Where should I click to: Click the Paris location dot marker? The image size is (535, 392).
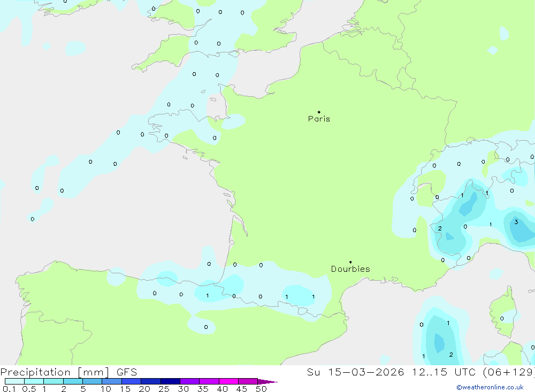pos(319,112)
